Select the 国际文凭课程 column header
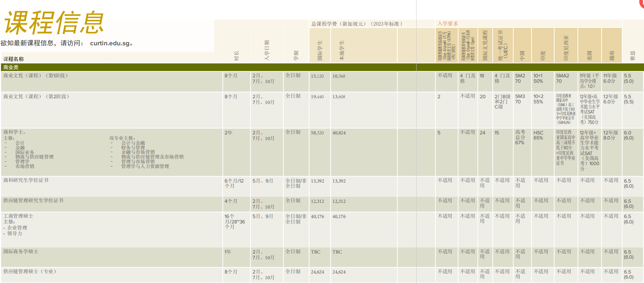 (x=485, y=45)
